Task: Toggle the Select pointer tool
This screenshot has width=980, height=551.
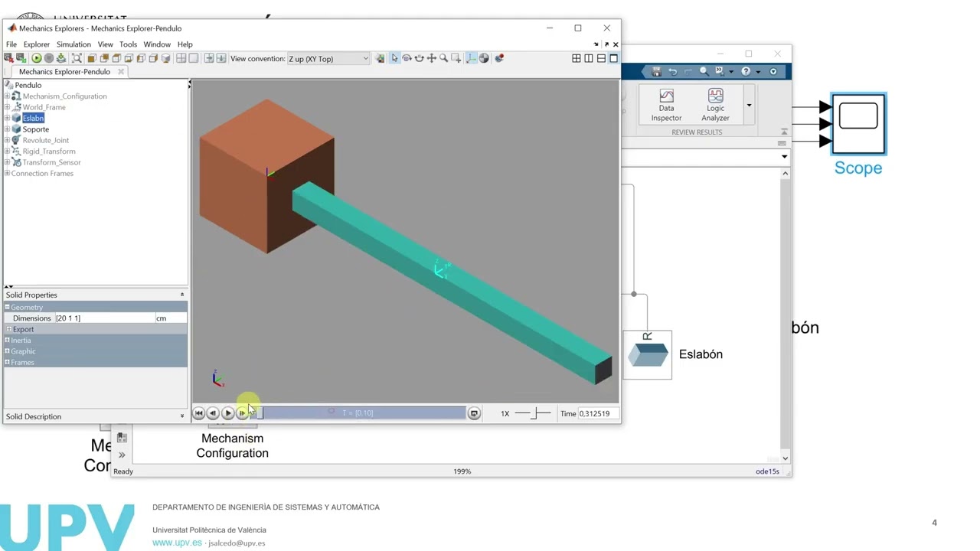Action: click(x=394, y=58)
